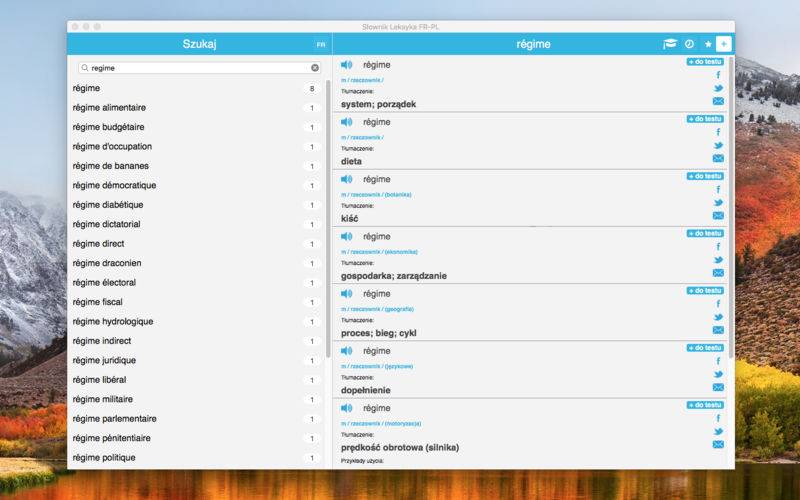Screen dimensions: 800x500
Task: Select 'régime diabétique' result
Action: [x=196, y=205]
